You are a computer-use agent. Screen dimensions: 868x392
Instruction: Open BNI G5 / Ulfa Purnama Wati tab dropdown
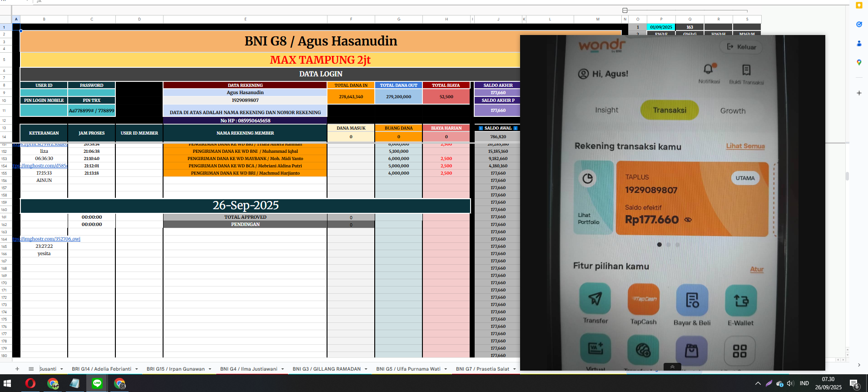(446, 369)
